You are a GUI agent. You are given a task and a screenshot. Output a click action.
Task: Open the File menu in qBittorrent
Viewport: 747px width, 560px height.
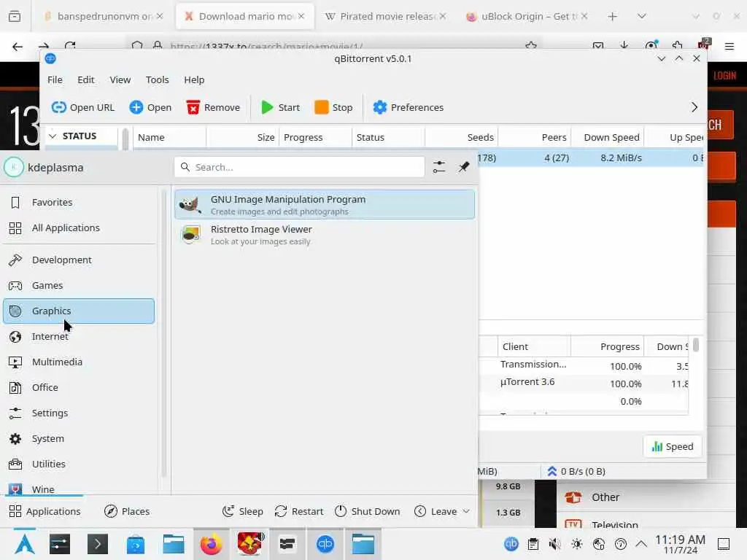(x=55, y=80)
